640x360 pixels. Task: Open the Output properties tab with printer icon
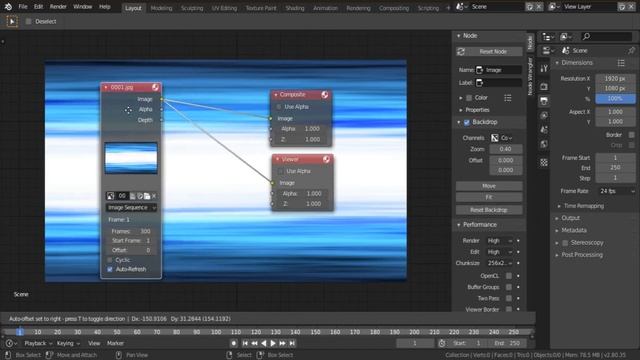[x=544, y=101]
